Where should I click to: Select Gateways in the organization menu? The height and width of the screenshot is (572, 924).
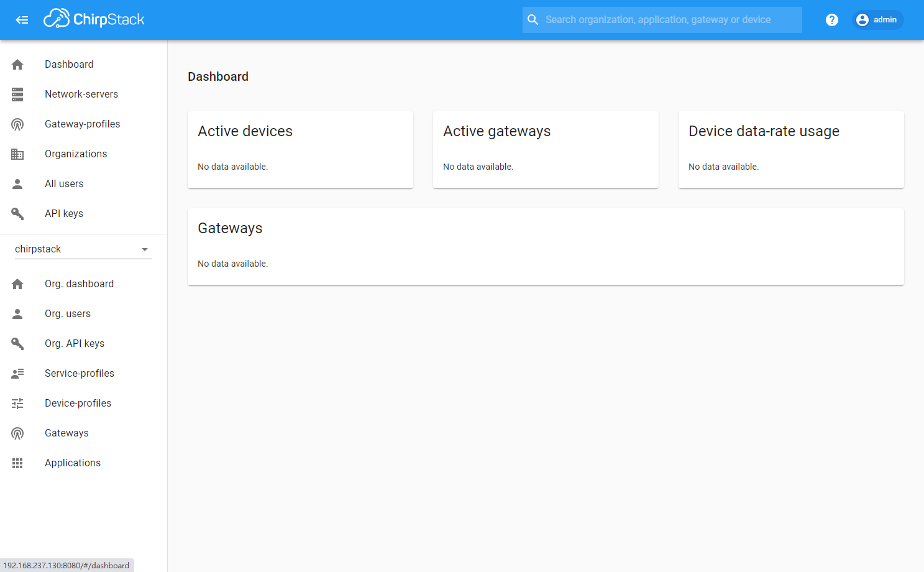pos(66,433)
